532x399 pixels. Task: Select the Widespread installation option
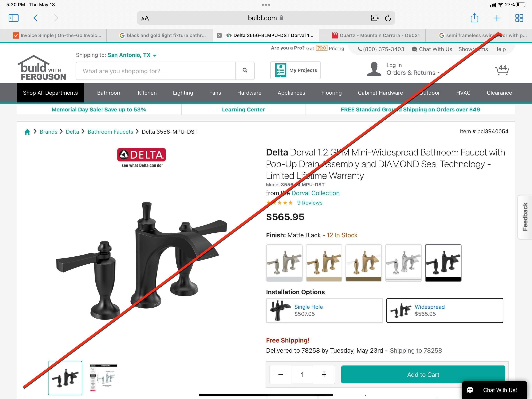pos(444,310)
